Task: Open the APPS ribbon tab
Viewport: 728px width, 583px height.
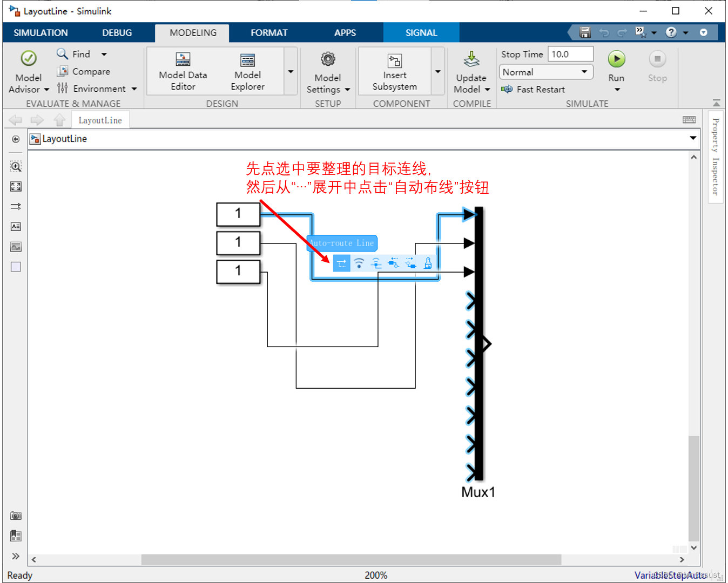Action: [345, 32]
